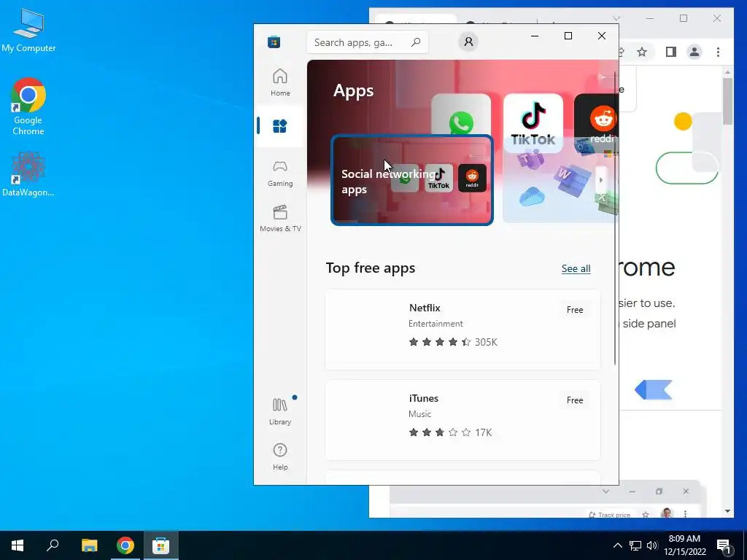Image resolution: width=747 pixels, height=560 pixels.
Task: Open My Computer desktop icon
Action: (28, 30)
